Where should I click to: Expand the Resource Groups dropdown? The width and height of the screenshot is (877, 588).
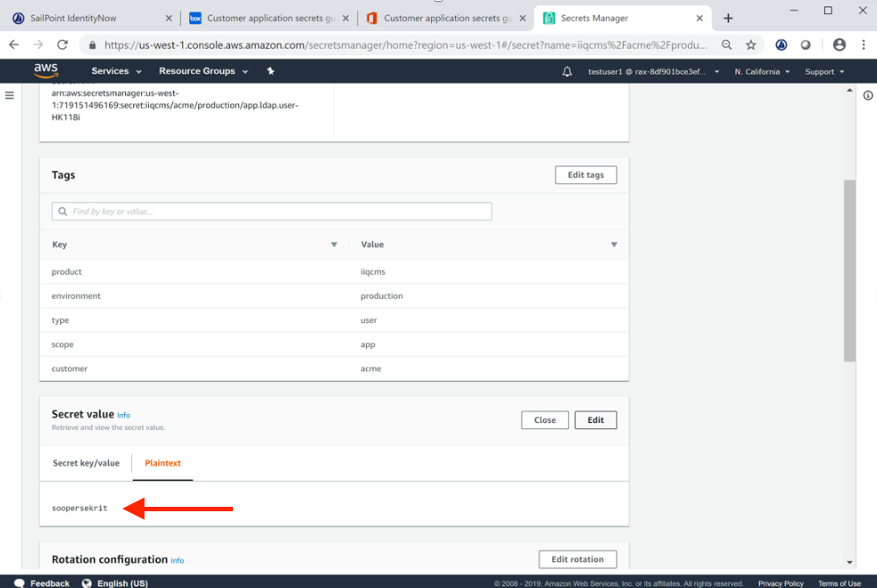point(202,71)
